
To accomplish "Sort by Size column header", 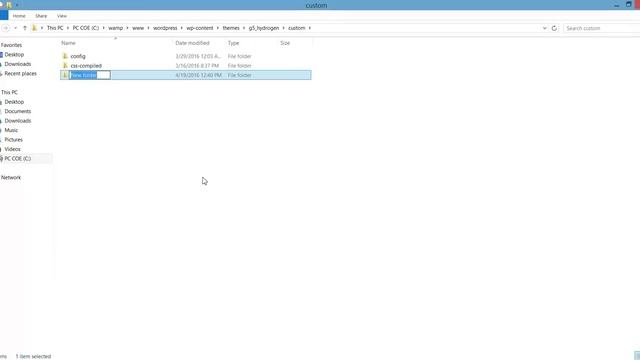I will 285,43.
